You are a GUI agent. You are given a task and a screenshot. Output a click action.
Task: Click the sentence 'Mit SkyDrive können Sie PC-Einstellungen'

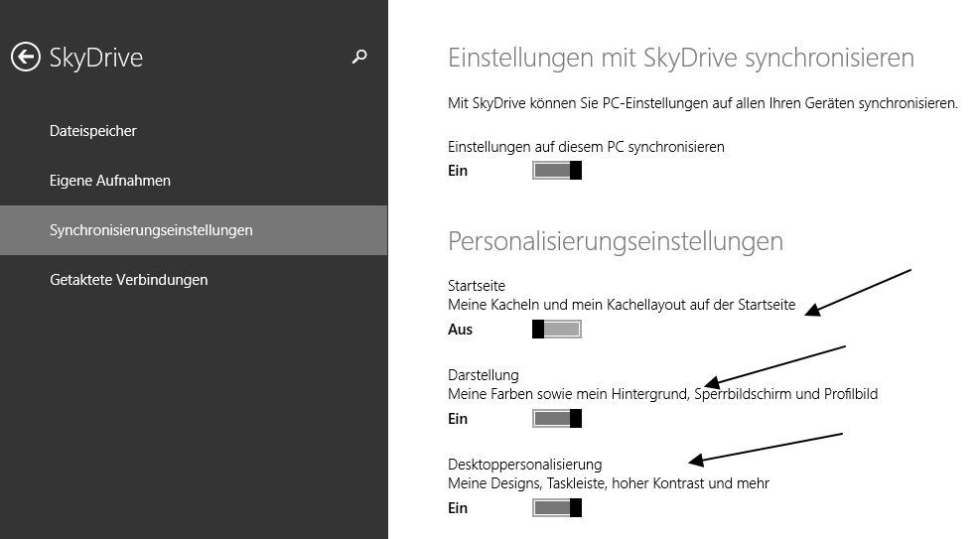coord(579,103)
